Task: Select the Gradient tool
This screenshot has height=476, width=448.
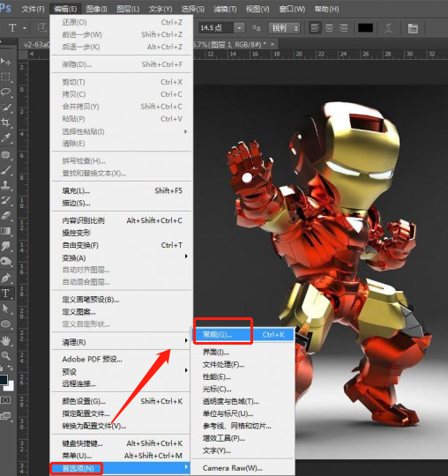Action: click(5, 231)
